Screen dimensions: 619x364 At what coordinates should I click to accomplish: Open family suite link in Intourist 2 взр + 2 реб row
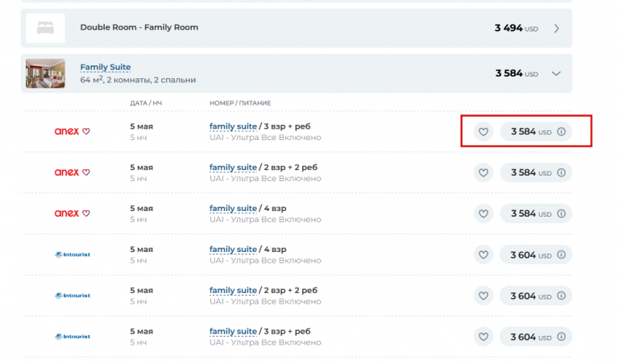(233, 291)
